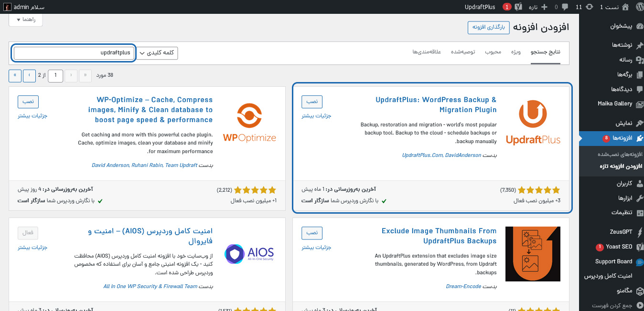Click the plugin search field containing updraftplus
Screen dimensions: 644x311
[x=74, y=53]
